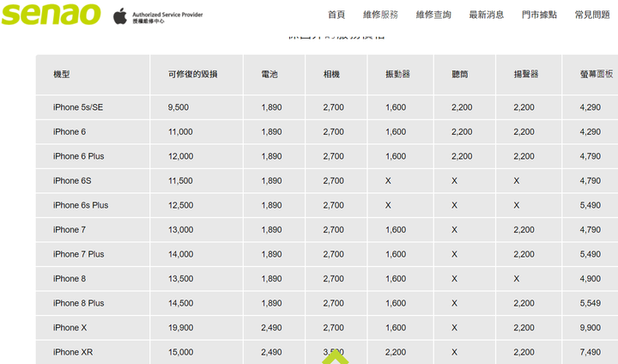This screenshot has width=618, height=364.
Task: Click the 12,500 damage price for iPhone 6s Plus
Action: 180,205
